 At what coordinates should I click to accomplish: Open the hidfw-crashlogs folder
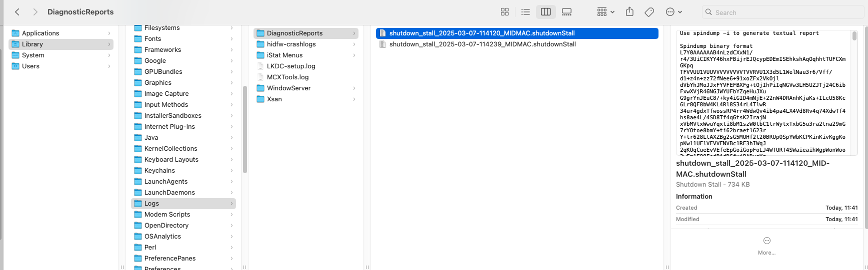(291, 44)
